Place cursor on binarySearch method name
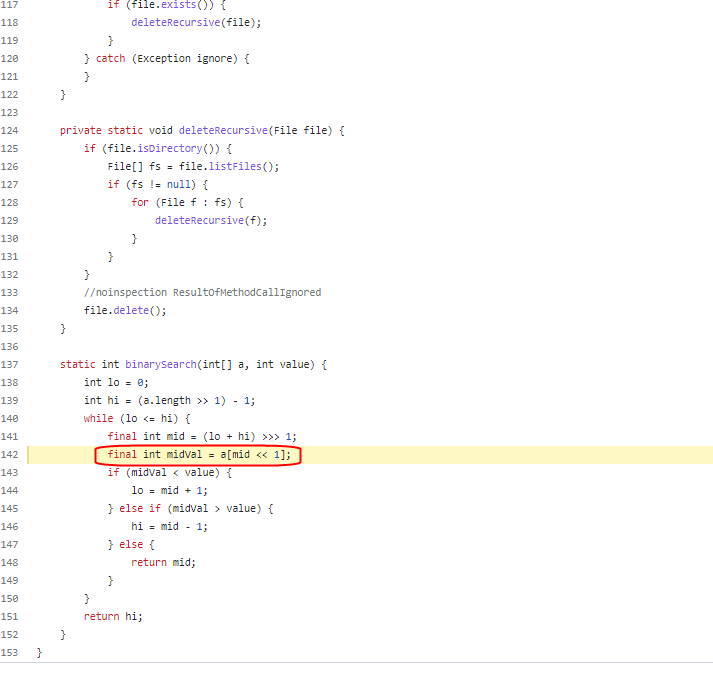Image resolution: width=713 pixels, height=698 pixels. [x=161, y=365]
